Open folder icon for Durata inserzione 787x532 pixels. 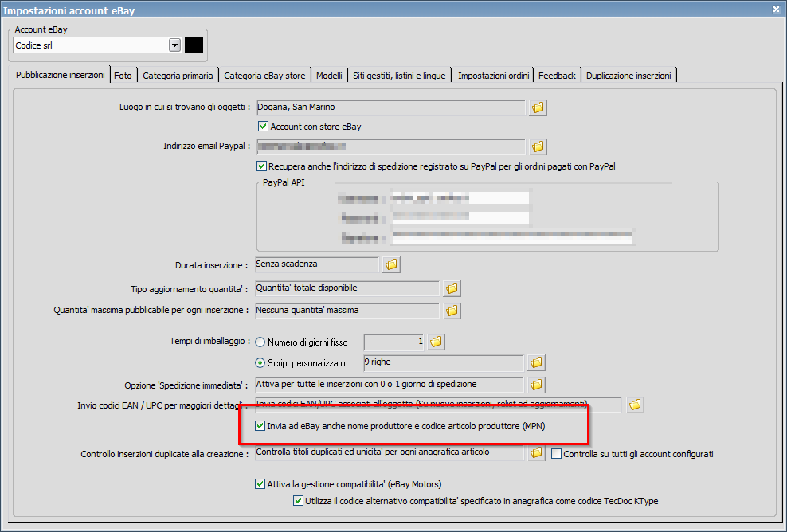click(x=391, y=264)
